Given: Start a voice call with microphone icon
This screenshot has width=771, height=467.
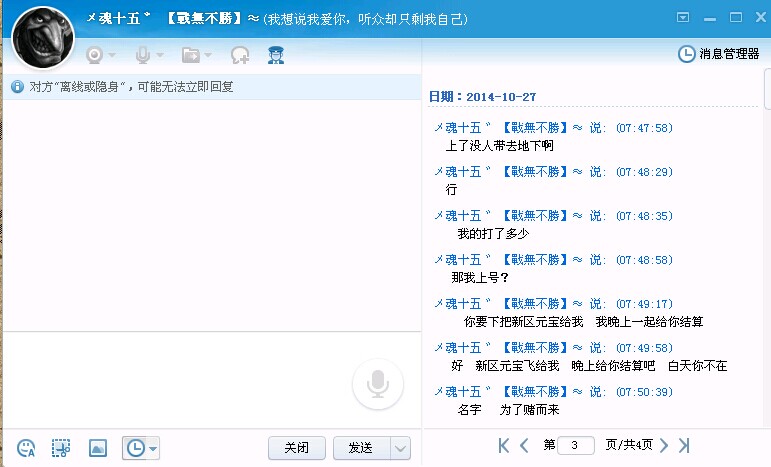Looking at the screenshot, I should 143,55.
